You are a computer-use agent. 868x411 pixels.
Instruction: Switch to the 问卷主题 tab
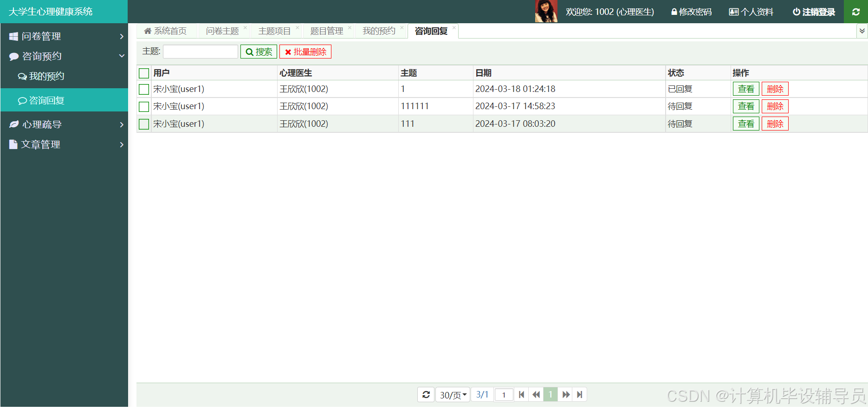[222, 31]
